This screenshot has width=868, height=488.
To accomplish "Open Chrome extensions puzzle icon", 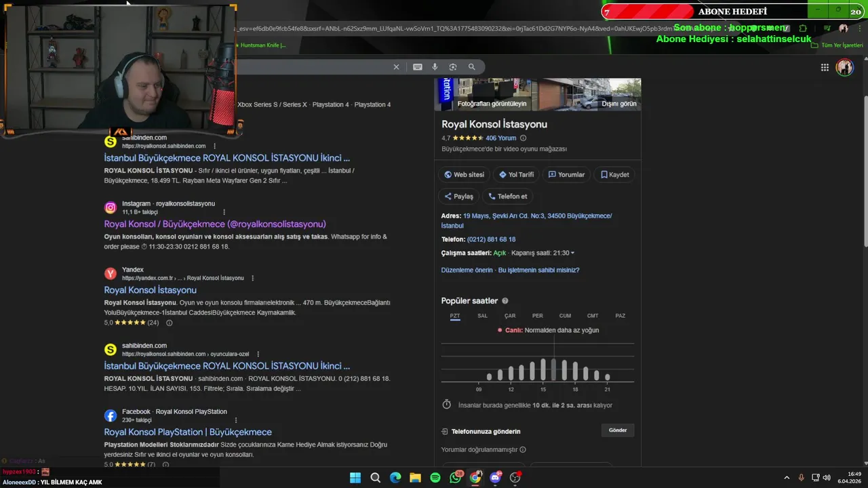I will tap(803, 28).
